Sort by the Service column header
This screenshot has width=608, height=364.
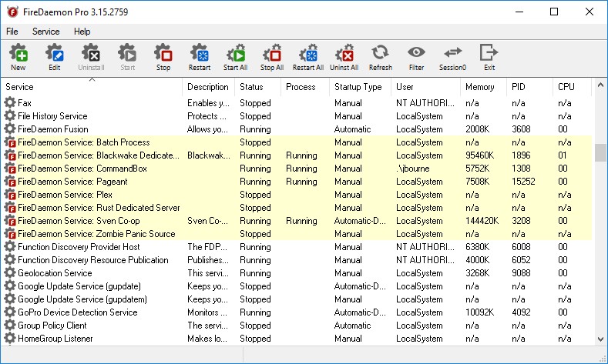point(92,87)
